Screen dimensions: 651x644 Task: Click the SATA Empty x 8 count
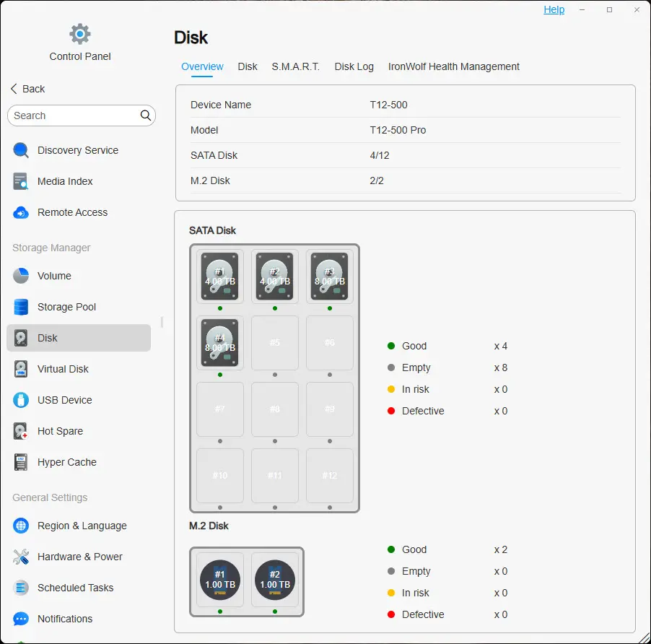click(x=501, y=367)
